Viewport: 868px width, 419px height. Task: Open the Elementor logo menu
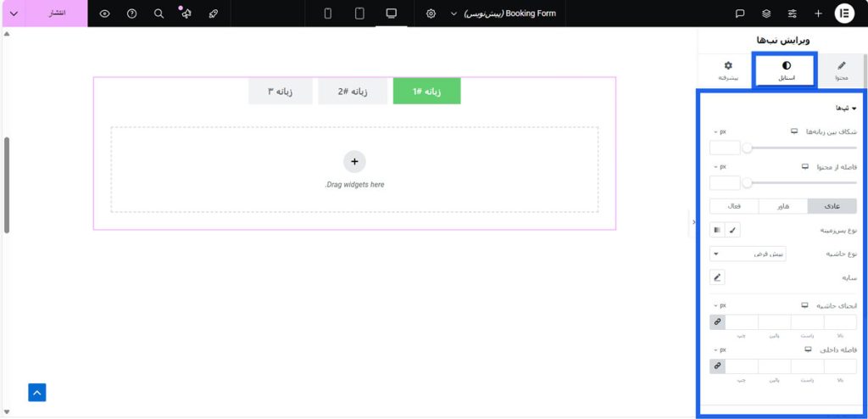(844, 14)
